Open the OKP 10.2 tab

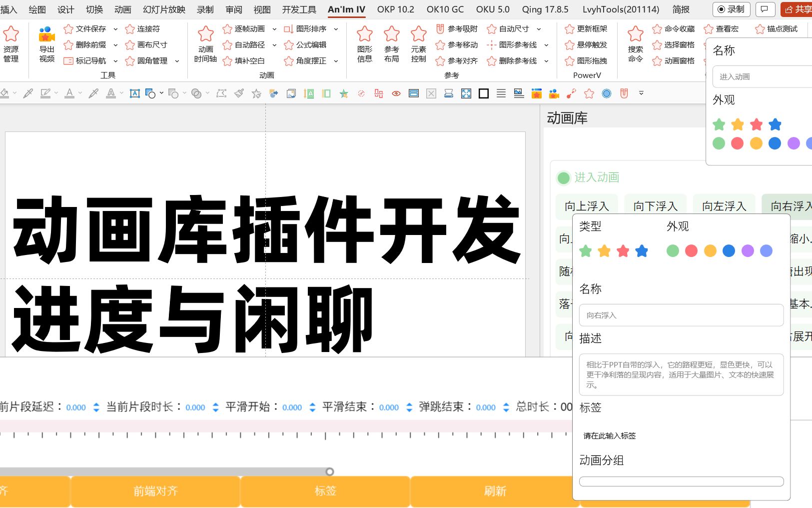pyautogui.click(x=395, y=9)
